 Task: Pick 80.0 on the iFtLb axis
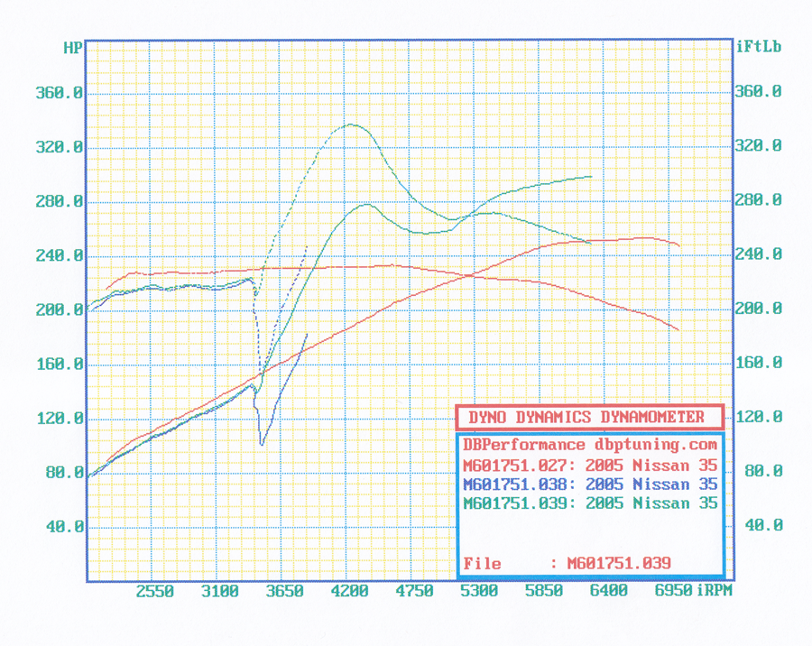pos(764,471)
